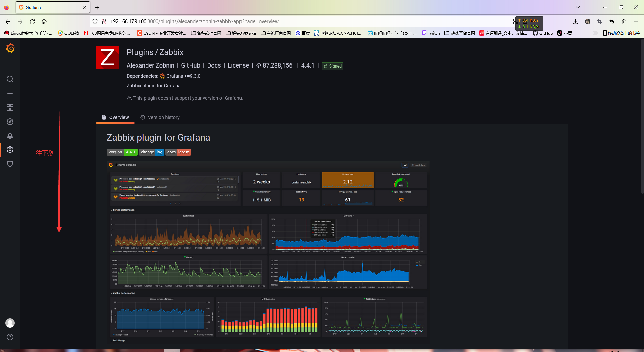The image size is (644, 352).
Task: Open the Alerting bell icon in sidebar
Action: click(x=10, y=136)
